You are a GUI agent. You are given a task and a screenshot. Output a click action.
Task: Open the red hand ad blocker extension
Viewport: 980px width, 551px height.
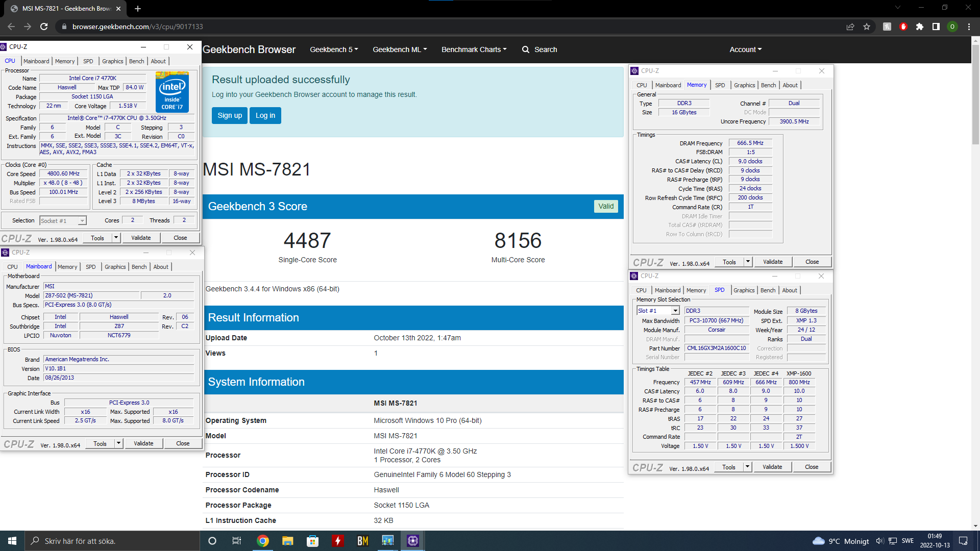point(903,27)
